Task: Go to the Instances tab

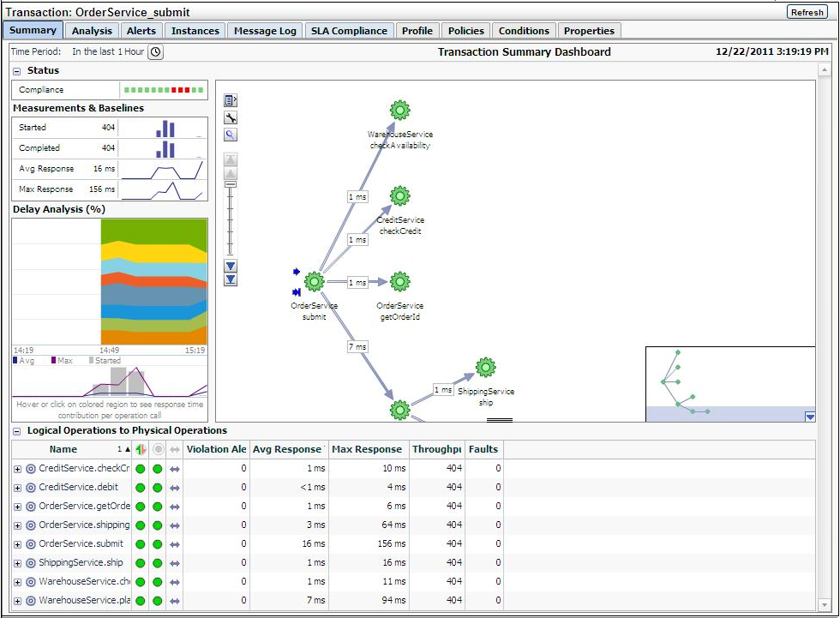Action: coord(195,31)
